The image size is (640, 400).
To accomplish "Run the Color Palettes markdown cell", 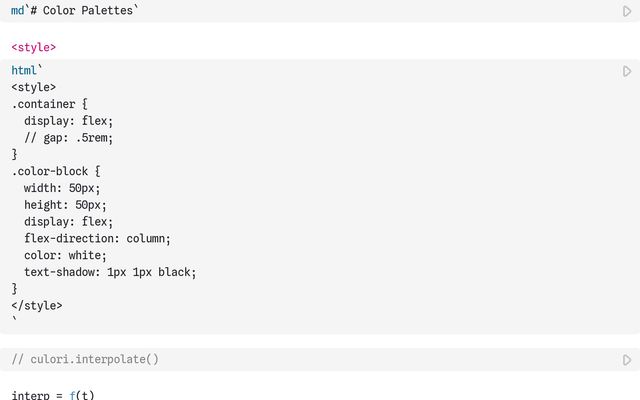I will point(627,11).
